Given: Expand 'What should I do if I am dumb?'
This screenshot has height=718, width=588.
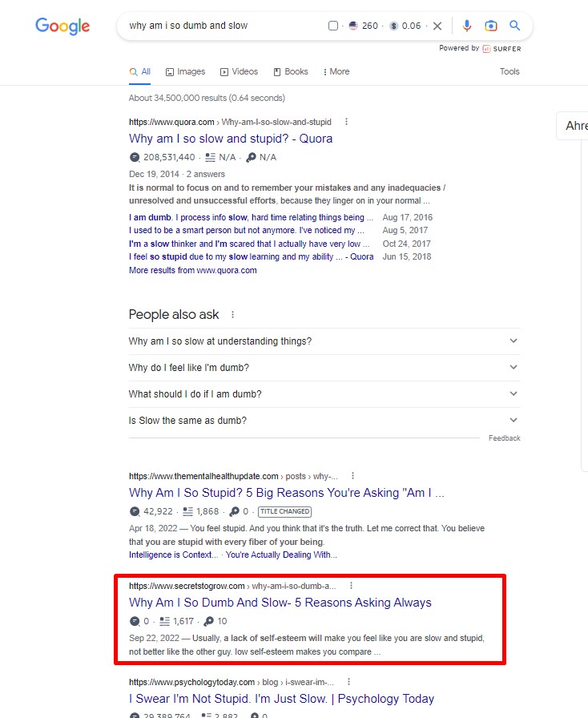Looking at the screenshot, I should tap(324, 394).
